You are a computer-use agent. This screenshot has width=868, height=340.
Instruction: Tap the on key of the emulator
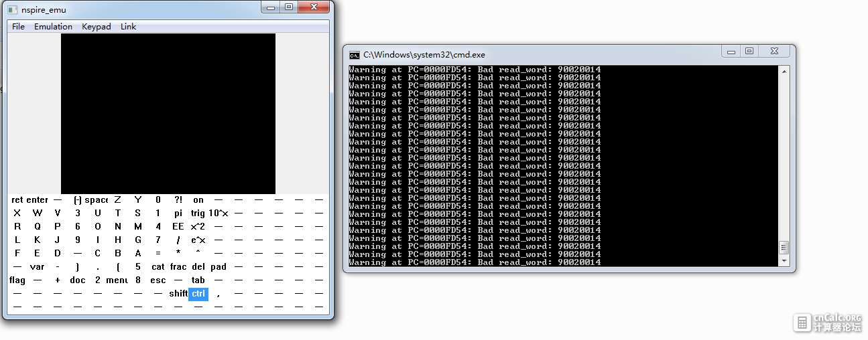coord(198,200)
